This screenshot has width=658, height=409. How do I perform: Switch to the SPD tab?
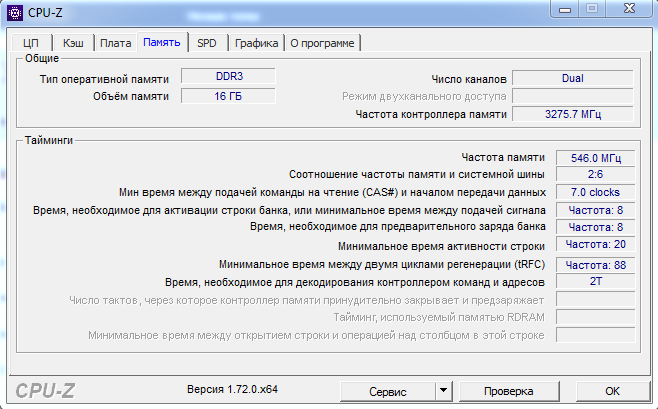tap(207, 43)
